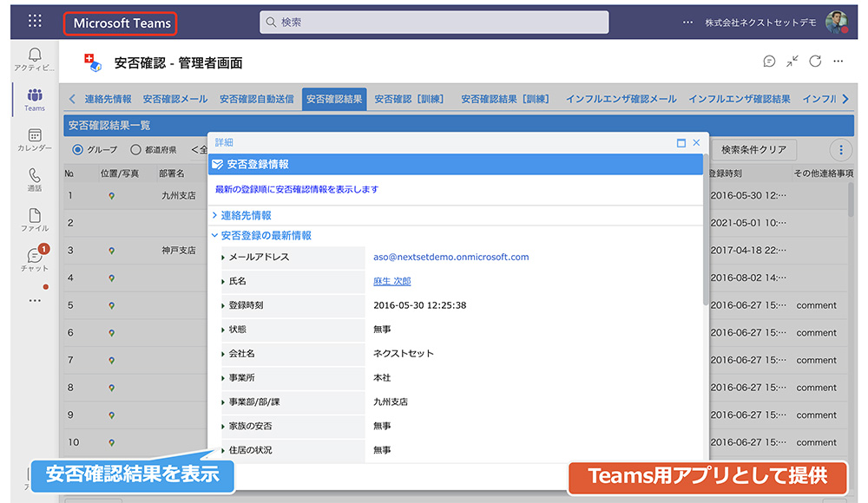Image resolution: width=868 pixels, height=503 pixels.
Task: Click the map pin in row 9
Action: (x=111, y=415)
